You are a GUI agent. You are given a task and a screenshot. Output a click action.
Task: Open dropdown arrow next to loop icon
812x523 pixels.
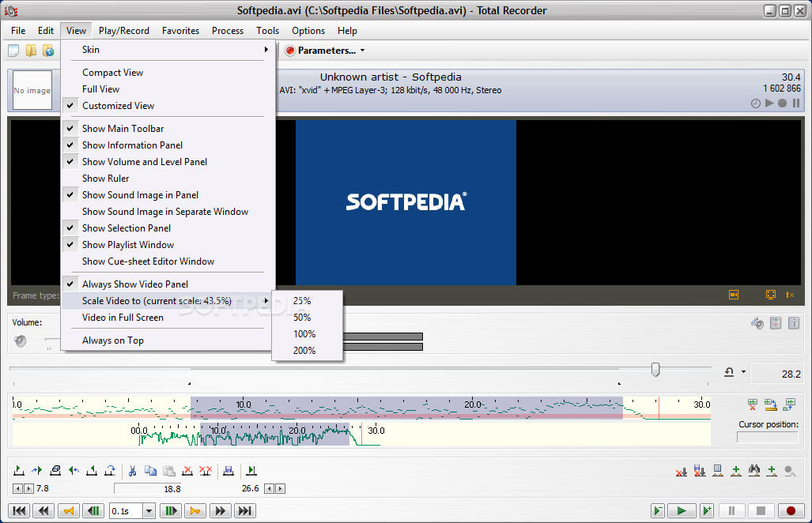pyautogui.click(x=743, y=371)
